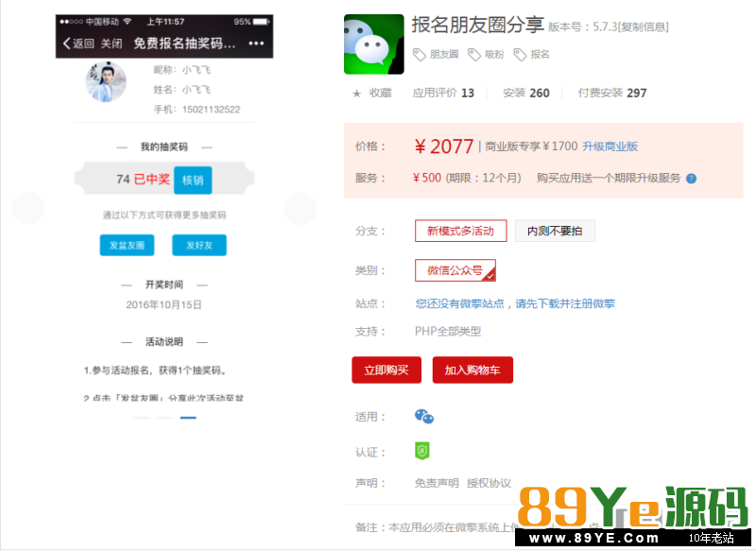Click the 加入购物车 button
Viewport: 756px width, 551px height.
pos(472,370)
